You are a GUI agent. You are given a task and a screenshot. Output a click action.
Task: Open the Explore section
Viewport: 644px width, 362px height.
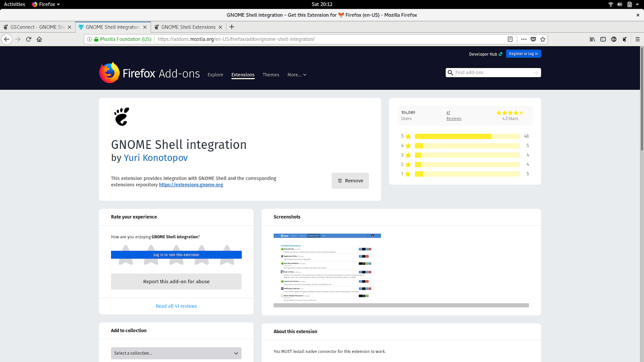click(x=215, y=75)
